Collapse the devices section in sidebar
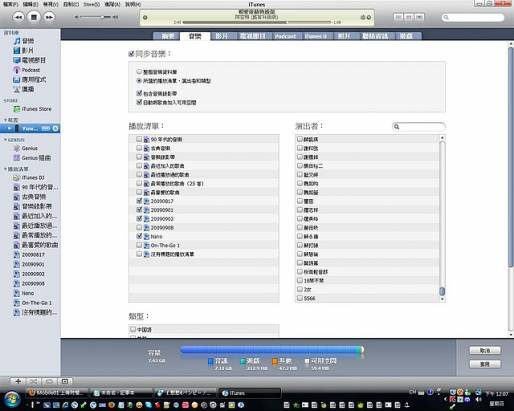The image size is (514, 411). click(5, 120)
